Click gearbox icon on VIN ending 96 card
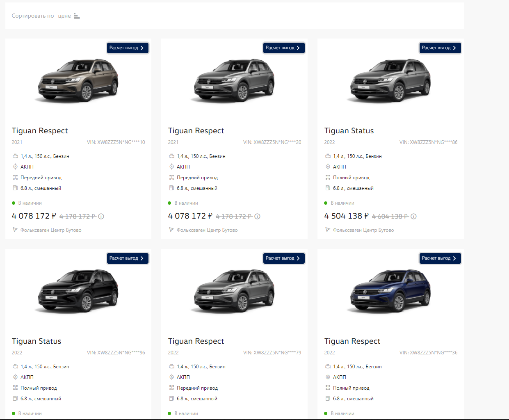The image size is (509, 420). coord(15,377)
